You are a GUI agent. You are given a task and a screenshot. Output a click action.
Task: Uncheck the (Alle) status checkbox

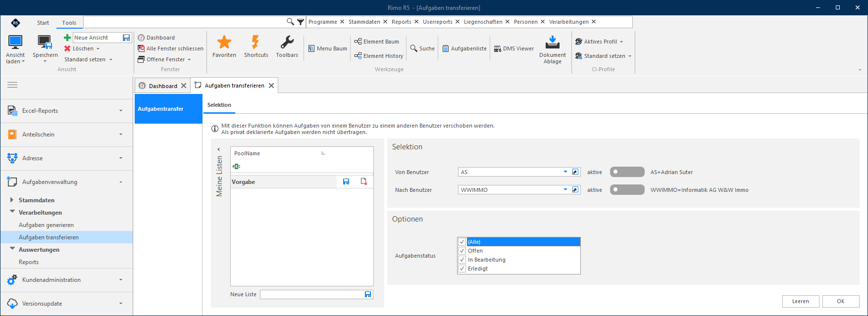pos(462,242)
